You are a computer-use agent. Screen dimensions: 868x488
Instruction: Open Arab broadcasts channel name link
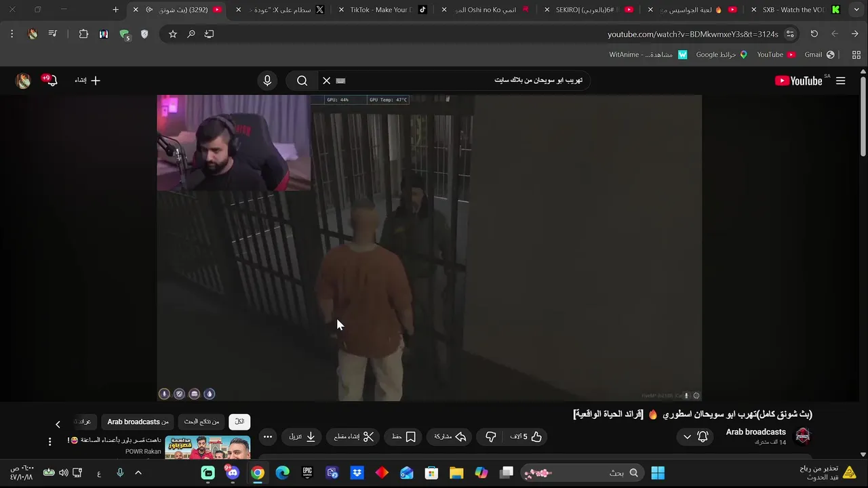click(755, 432)
